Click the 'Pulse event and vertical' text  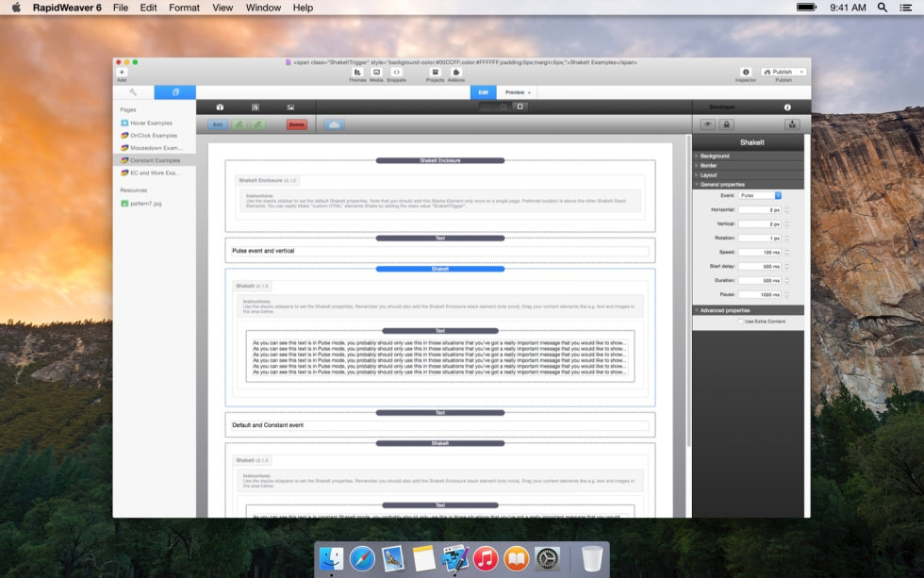(x=263, y=251)
